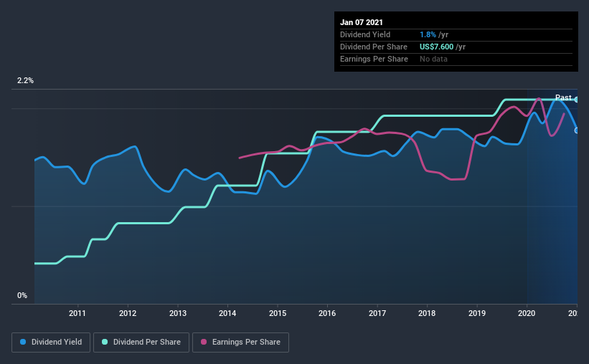Image resolution: width=589 pixels, height=364 pixels.
Task: Click the 2014 x-axis label
Action: 227,313
